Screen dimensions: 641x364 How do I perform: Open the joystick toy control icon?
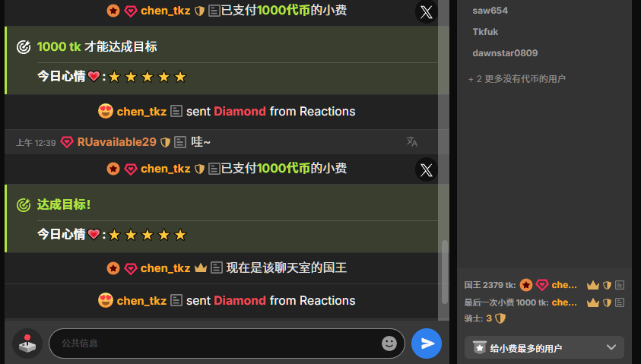tap(27, 343)
